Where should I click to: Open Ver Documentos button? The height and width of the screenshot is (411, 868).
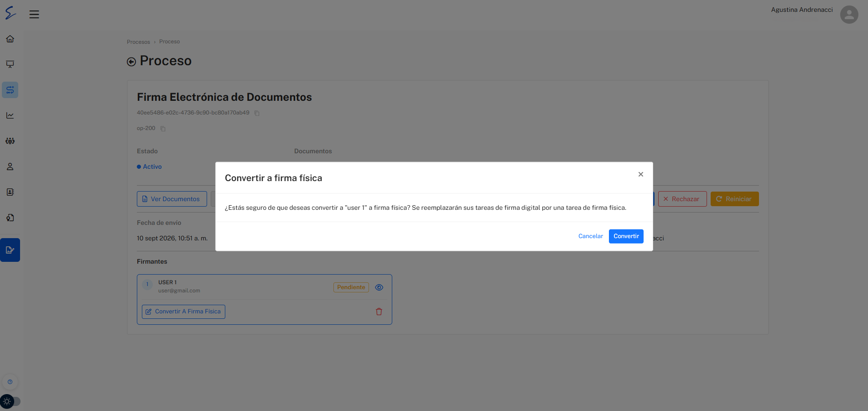click(172, 199)
